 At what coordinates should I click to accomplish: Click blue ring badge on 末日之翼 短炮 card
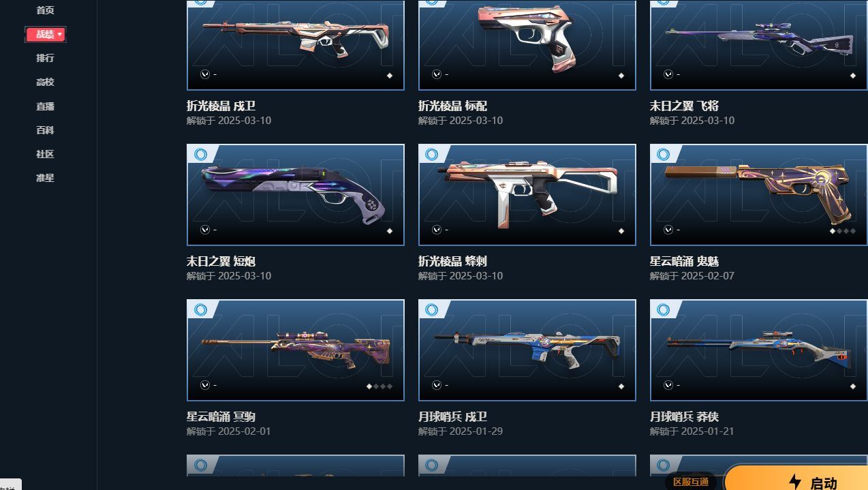coord(200,155)
